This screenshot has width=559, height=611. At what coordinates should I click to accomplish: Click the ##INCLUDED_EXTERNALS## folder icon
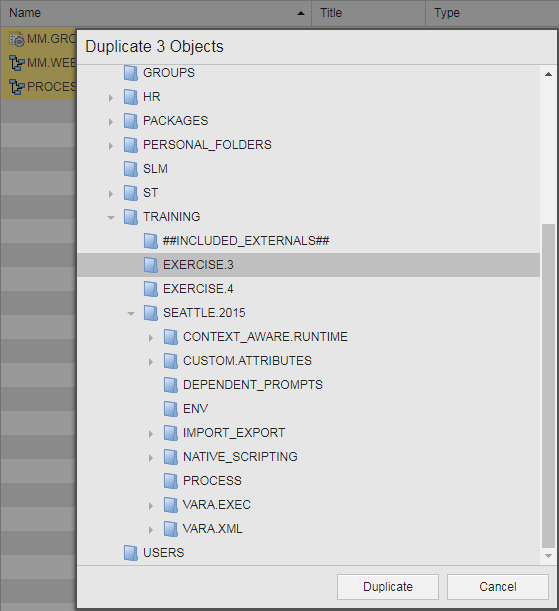coord(150,241)
